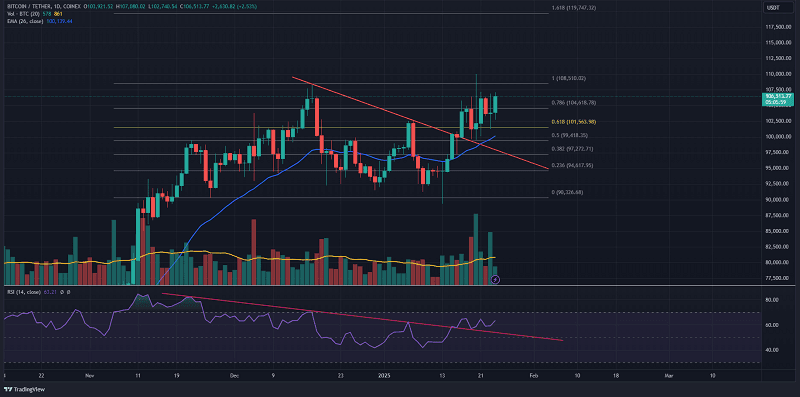Select the Vol · BTC (20) indicator legend
The height and width of the screenshot is (397, 800).
[23, 14]
